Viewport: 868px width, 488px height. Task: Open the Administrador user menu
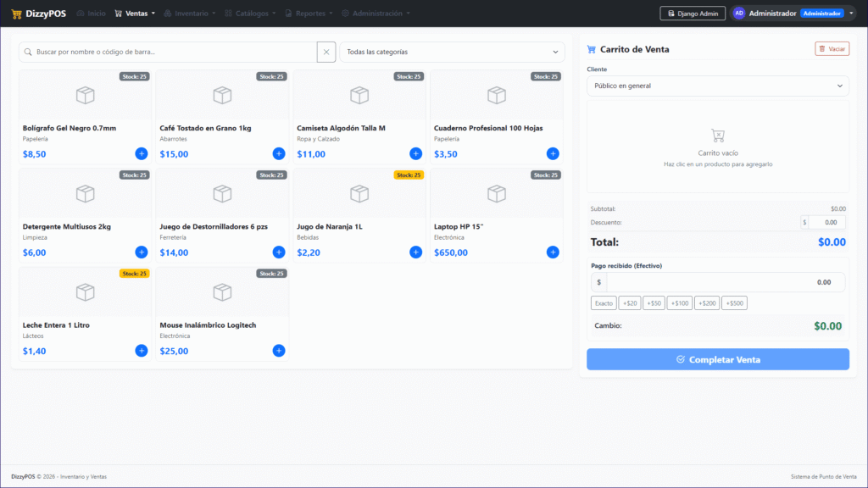coord(793,14)
